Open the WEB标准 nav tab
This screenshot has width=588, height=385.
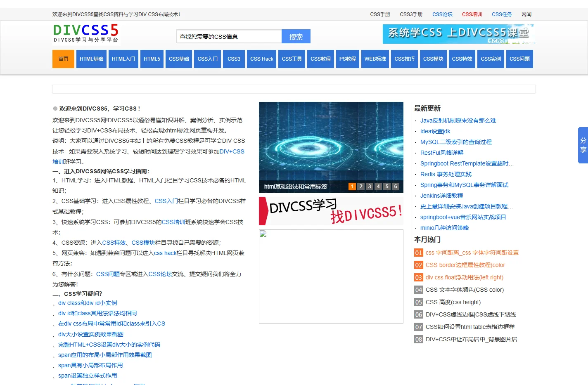(375, 59)
